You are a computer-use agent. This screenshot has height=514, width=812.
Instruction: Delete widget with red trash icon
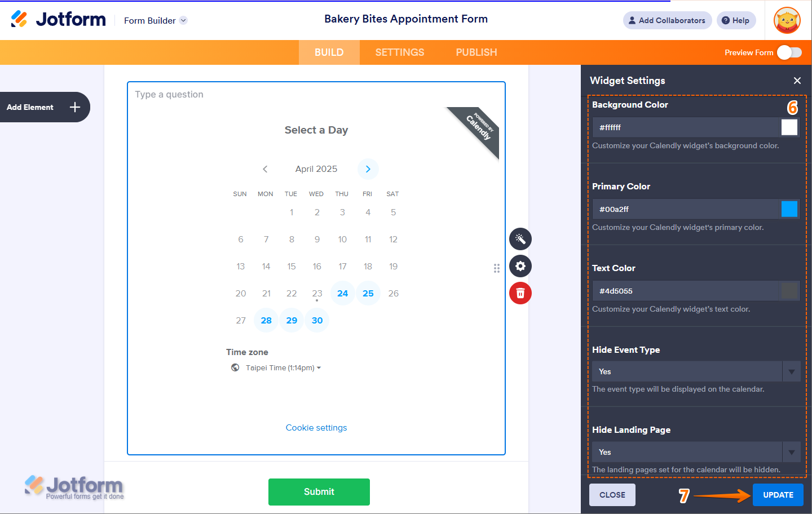point(520,293)
